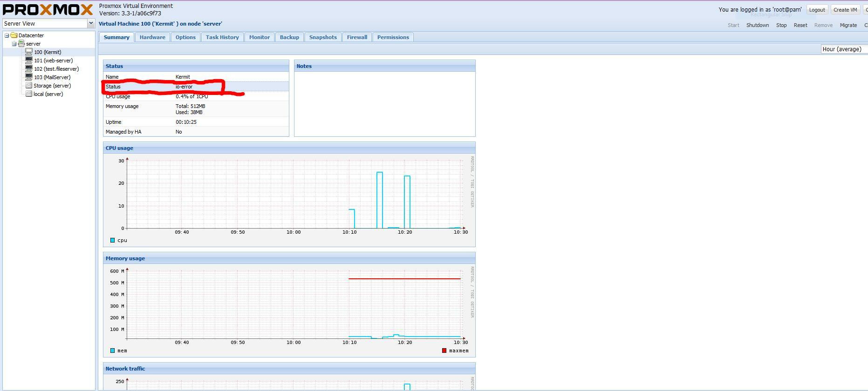Select Storage (server) in tree
The width and height of the screenshot is (868, 391).
52,86
